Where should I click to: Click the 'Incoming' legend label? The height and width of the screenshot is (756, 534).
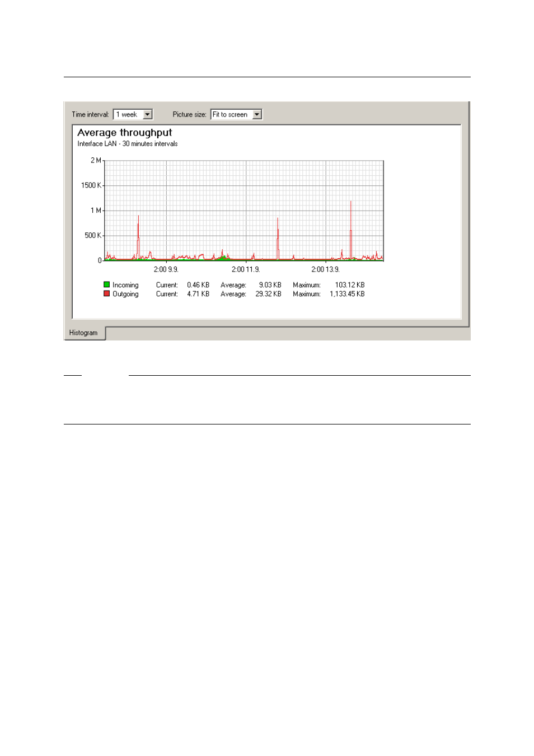[x=125, y=285]
